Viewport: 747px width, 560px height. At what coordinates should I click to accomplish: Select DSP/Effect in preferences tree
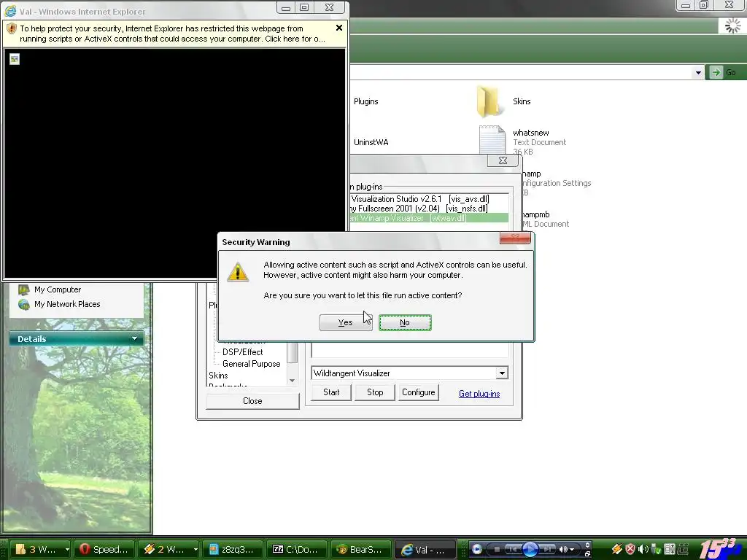click(x=242, y=352)
